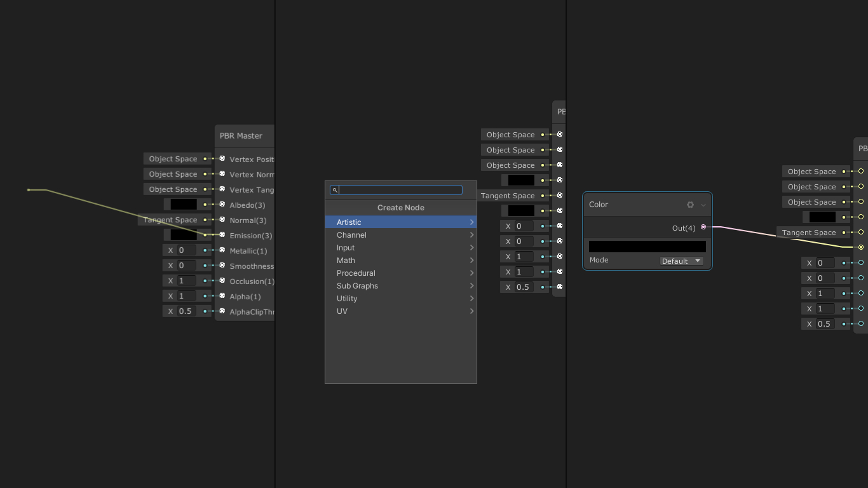This screenshot has width=868, height=488.
Task: Click the Emission(3) input port circle
Action: tap(222, 235)
